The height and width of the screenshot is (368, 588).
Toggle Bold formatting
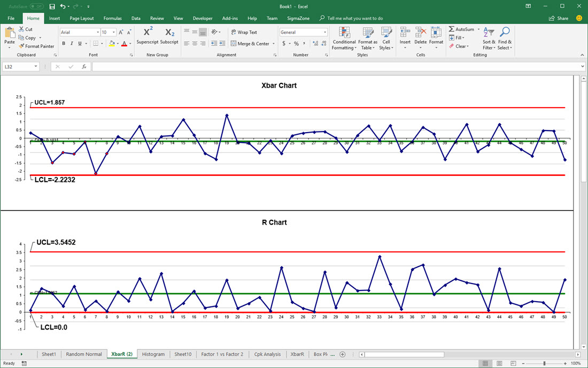click(64, 44)
